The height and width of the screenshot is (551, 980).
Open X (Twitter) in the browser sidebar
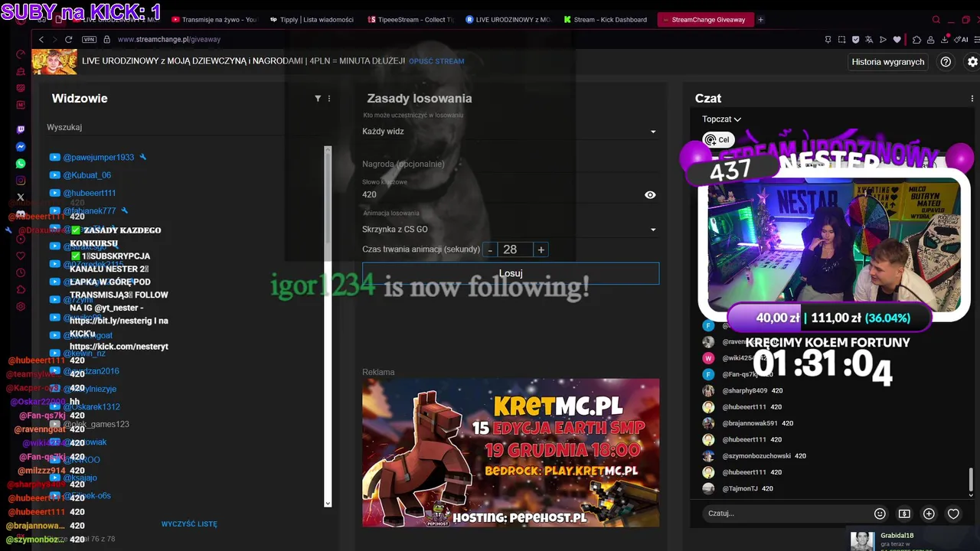[21, 197]
